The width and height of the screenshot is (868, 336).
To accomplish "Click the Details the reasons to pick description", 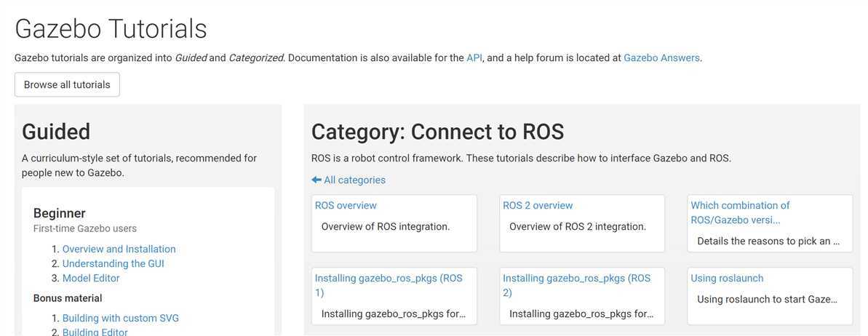I will pyautogui.click(x=768, y=241).
